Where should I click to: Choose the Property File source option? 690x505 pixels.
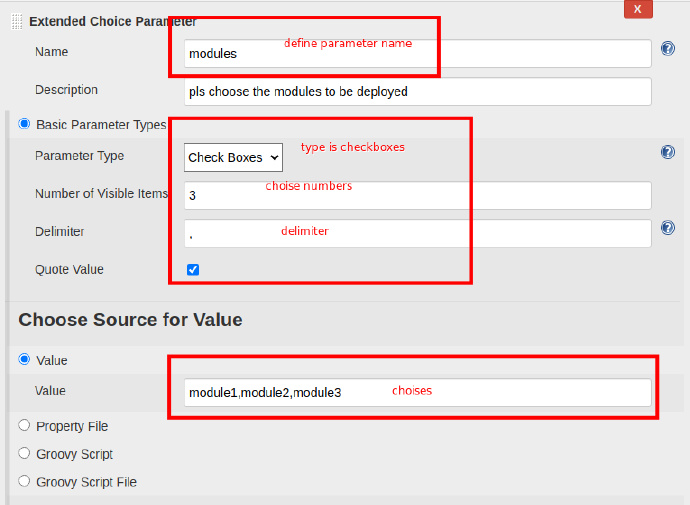click(x=24, y=425)
